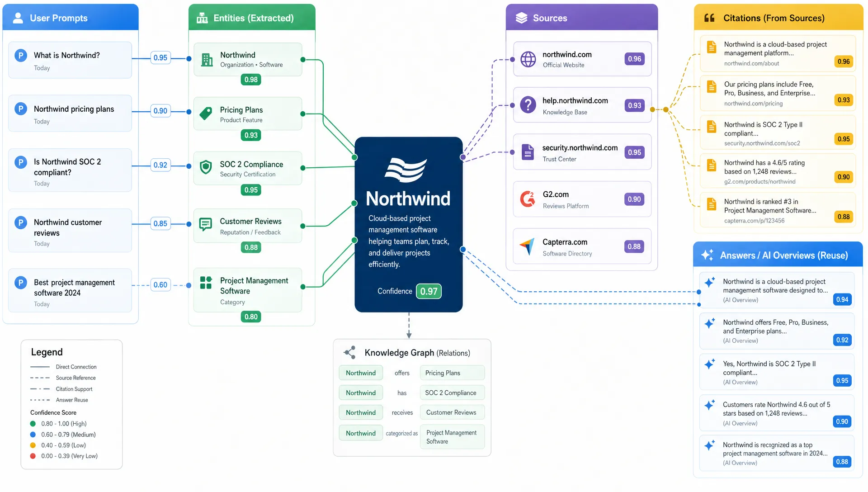Click the 0.95 score on 'What is Northwind?' link

[160, 58]
